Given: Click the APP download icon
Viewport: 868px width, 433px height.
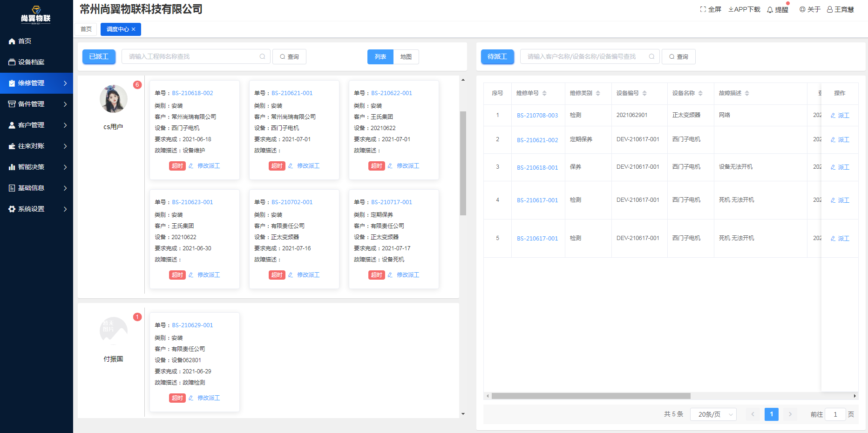Looking at the screenshot, I should (731, 9).
